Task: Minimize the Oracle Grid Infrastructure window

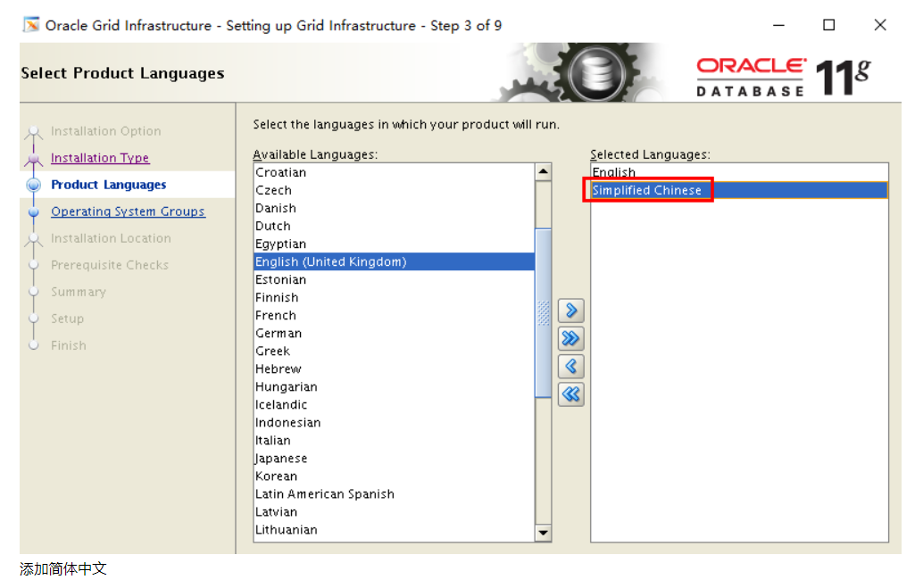Action: [x=778, y=25]
